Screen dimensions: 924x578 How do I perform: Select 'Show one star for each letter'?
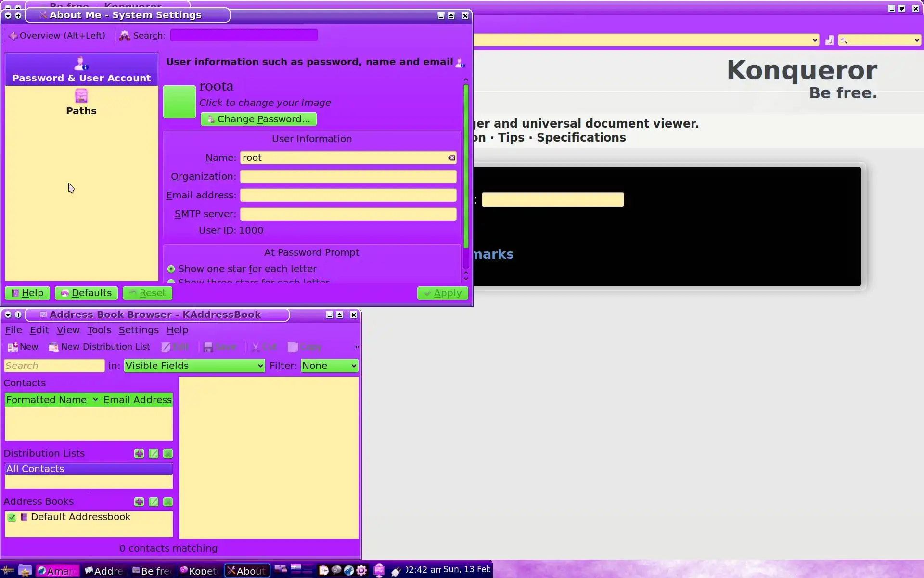click(x=171, y=269)
